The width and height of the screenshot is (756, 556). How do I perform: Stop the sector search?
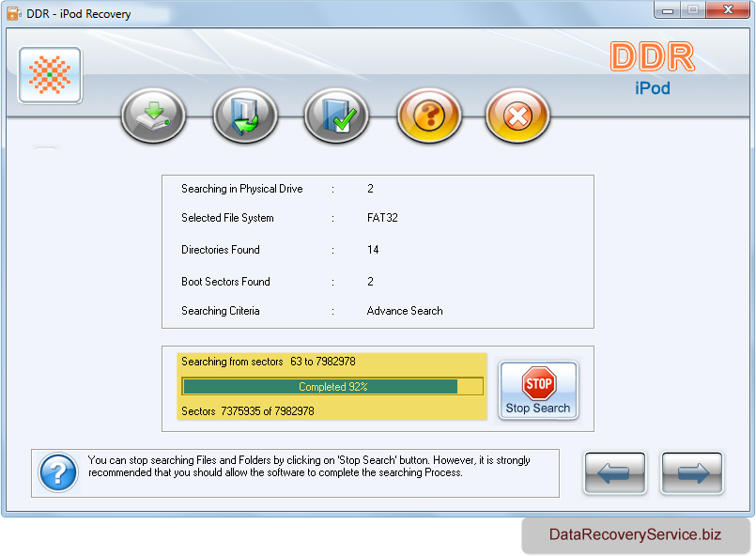tap(538, 390)
